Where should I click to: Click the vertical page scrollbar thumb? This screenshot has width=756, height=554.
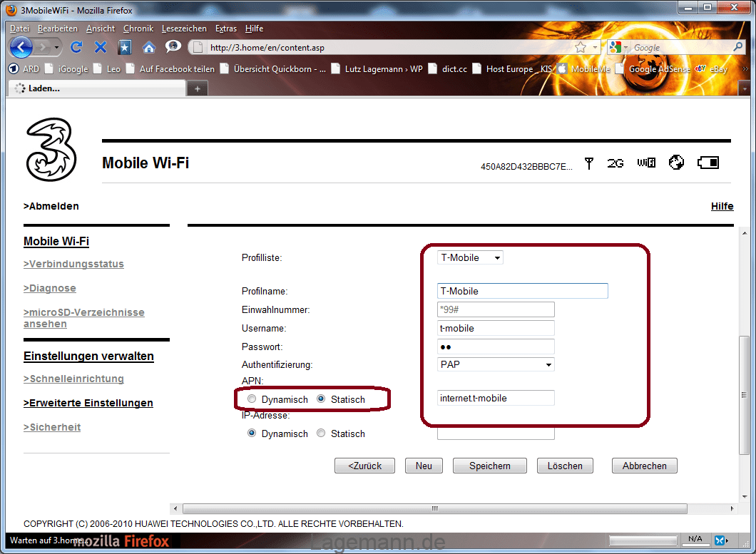click(x=745, y=395)
